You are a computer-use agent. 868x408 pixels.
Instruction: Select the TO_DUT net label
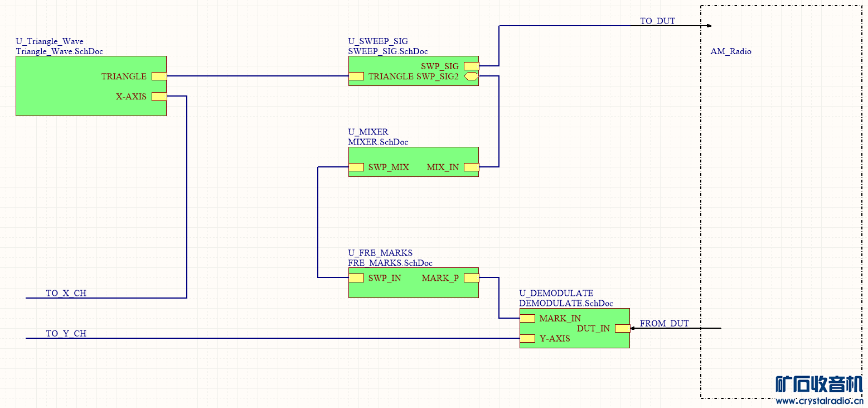click(657, 21)
